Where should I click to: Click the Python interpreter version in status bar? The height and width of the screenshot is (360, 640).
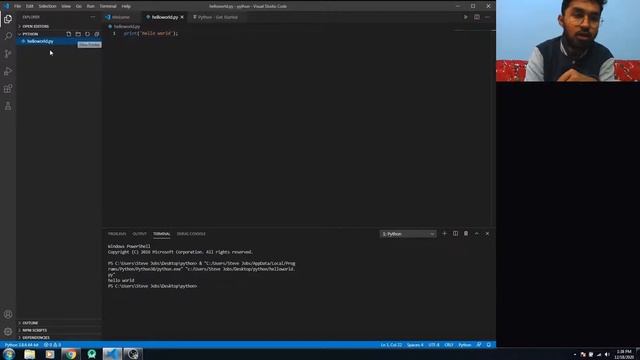pyautogui.click(x=21, y=345)
